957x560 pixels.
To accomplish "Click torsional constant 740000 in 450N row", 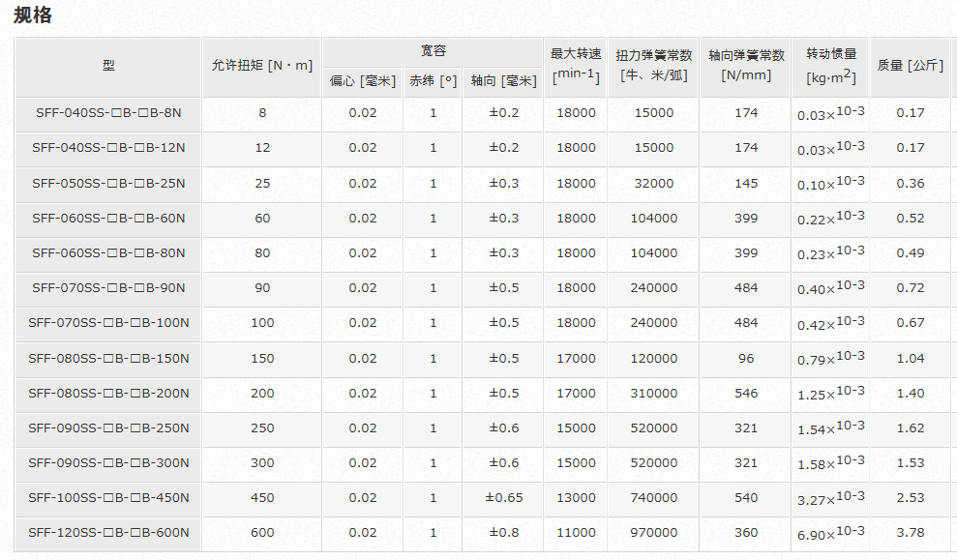I will (x=654, y=498).
